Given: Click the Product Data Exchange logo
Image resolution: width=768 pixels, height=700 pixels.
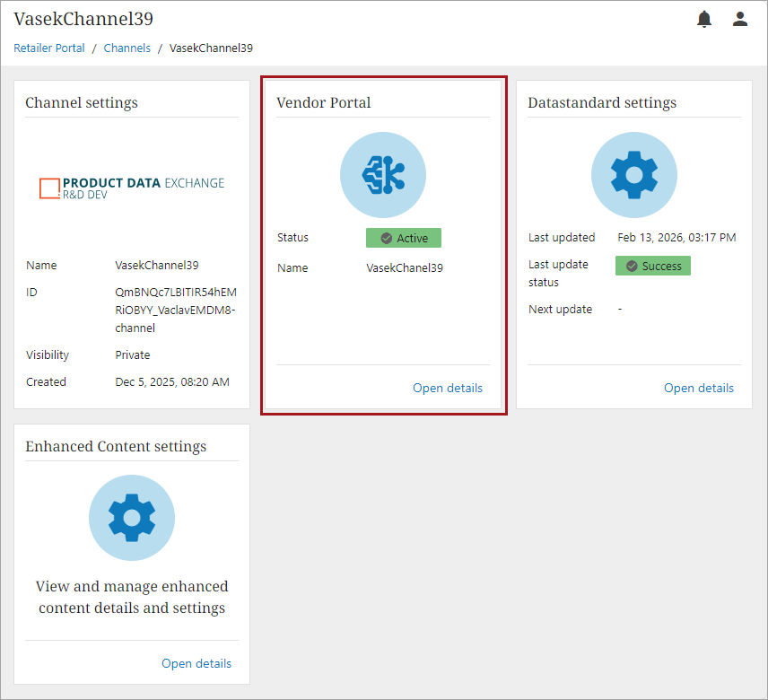Looking at the screenshot, I should point(132,188).
